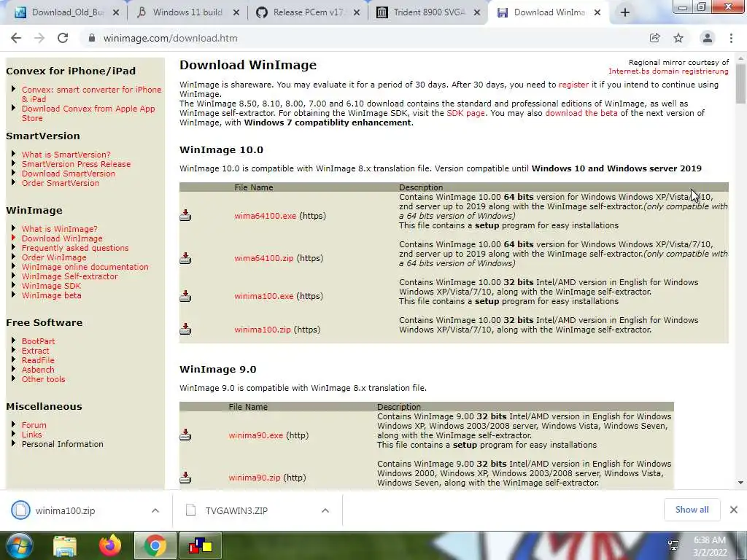Click download icon beside winima90.exe
Image resolution: width=747 pixels, height=560 pixels.
[x=185, y=435]
